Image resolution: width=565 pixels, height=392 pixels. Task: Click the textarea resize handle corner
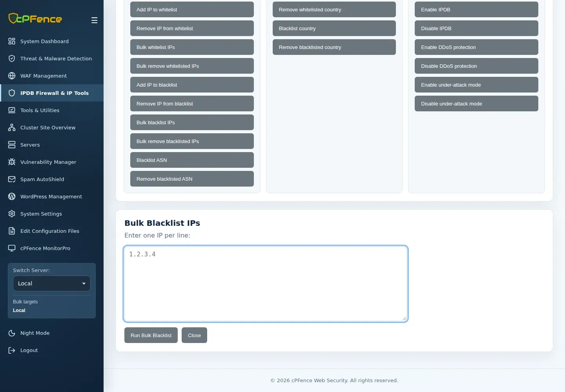click(x=404, y=318)
